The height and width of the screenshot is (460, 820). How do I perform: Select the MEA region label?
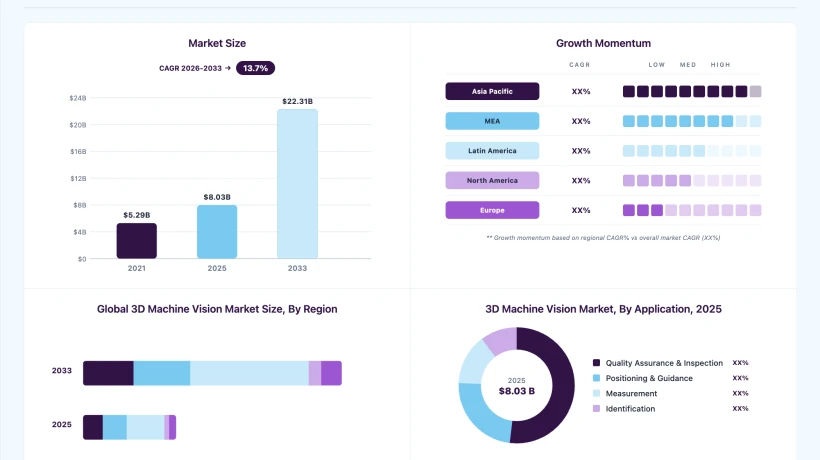[492, 121]
